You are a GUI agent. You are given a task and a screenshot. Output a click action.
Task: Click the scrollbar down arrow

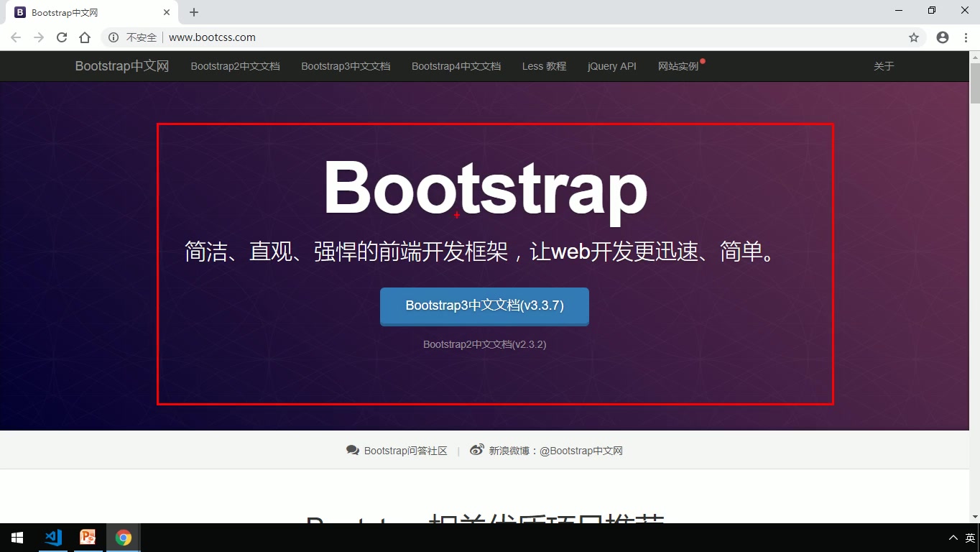(974, 517)
